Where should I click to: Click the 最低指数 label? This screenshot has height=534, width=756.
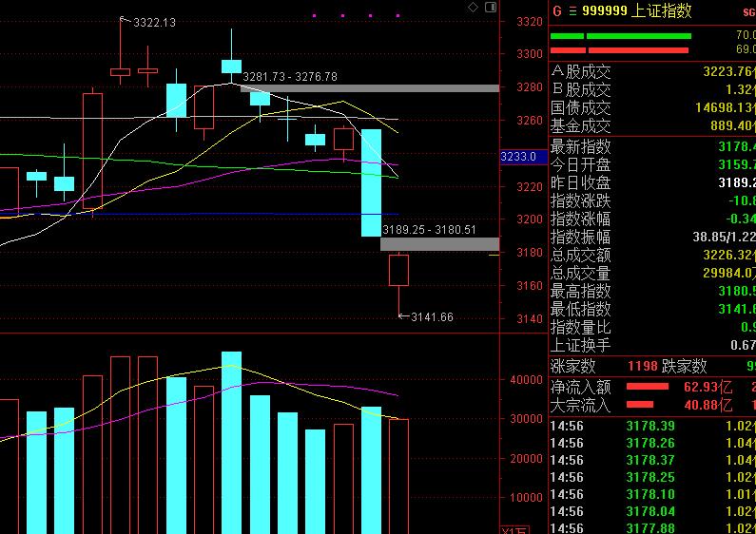(x=580, y=309)
